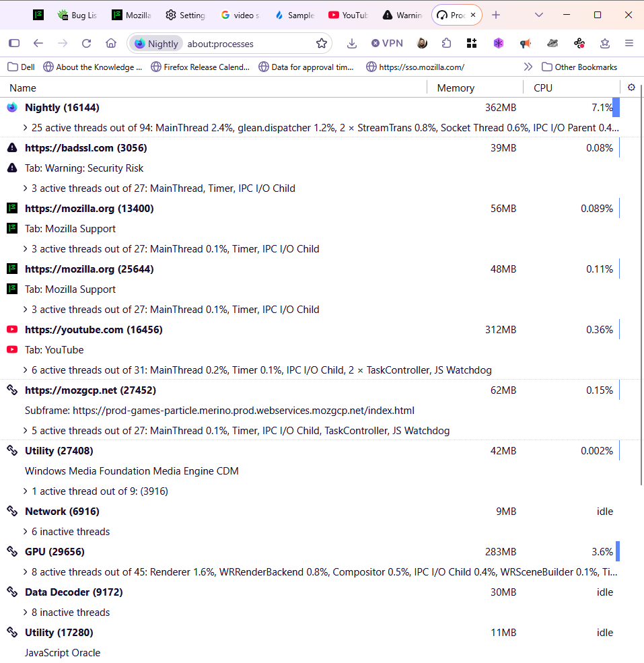The width and height of the screenshot is (644, 663).
Task: Click the about:processes address field
Action: (249, 44)
